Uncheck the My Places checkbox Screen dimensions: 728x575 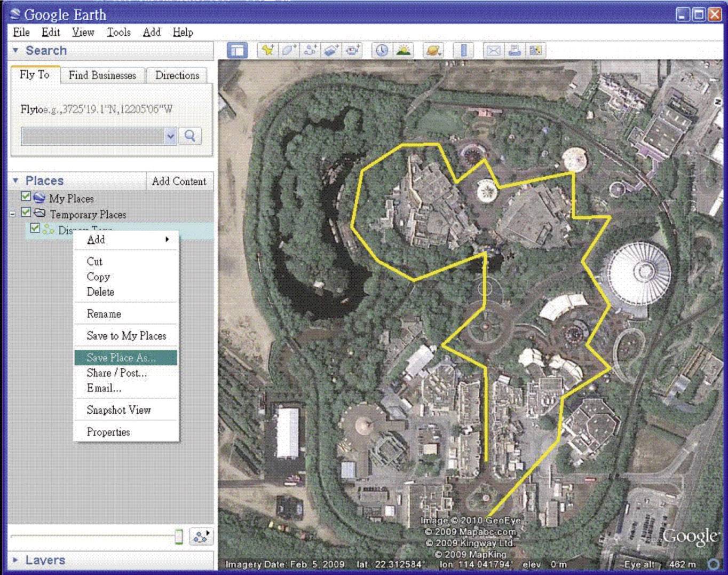point(26,197)
